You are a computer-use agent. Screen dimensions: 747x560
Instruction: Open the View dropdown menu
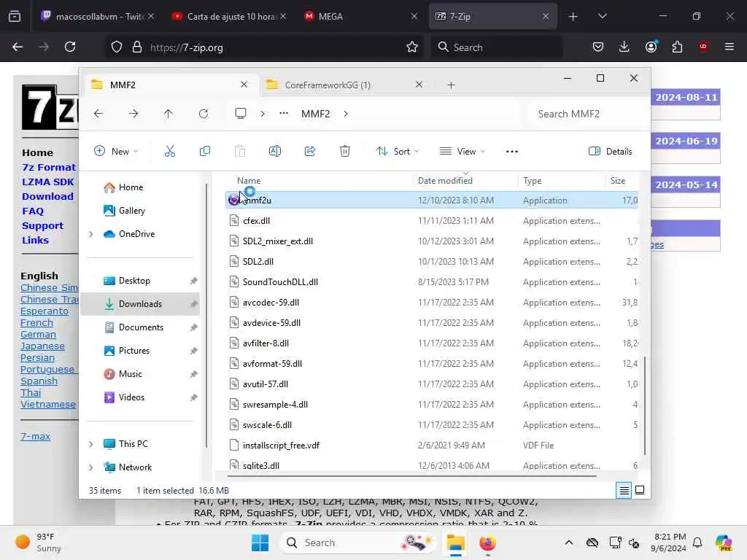pos(462,152)
